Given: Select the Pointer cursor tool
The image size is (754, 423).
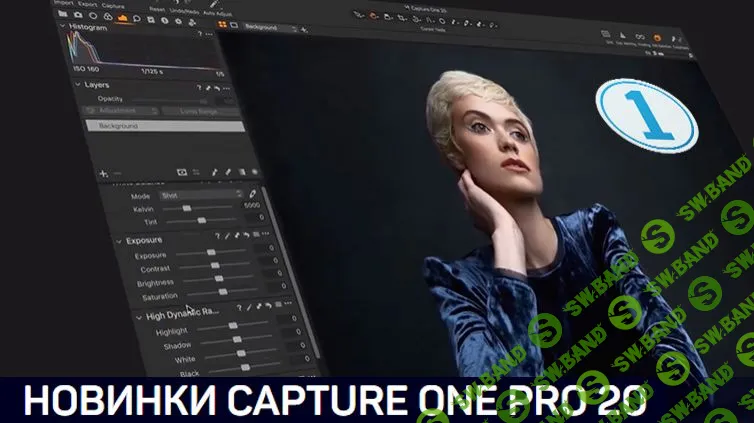Looking at the screenshot, I should pos(359,15).
